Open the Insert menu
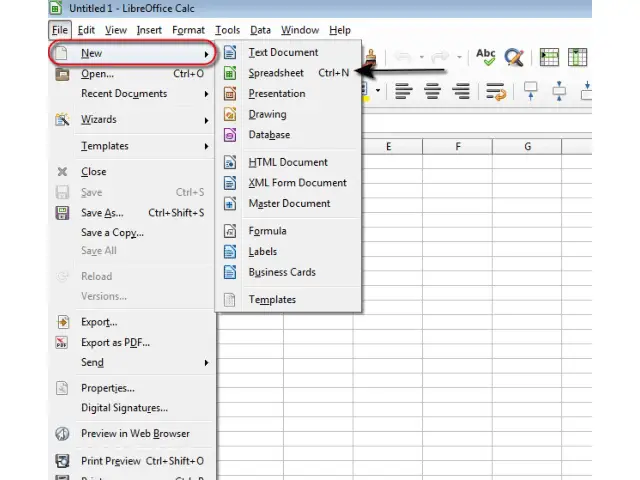Screen dimensions: 640x480 [149, 30]
